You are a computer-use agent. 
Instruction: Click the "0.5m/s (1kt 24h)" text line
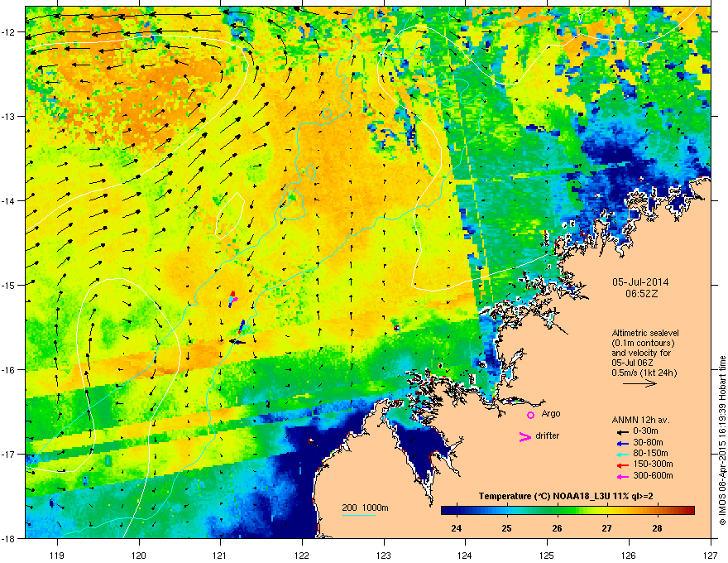pyautogui.click(x=644, y=373)
